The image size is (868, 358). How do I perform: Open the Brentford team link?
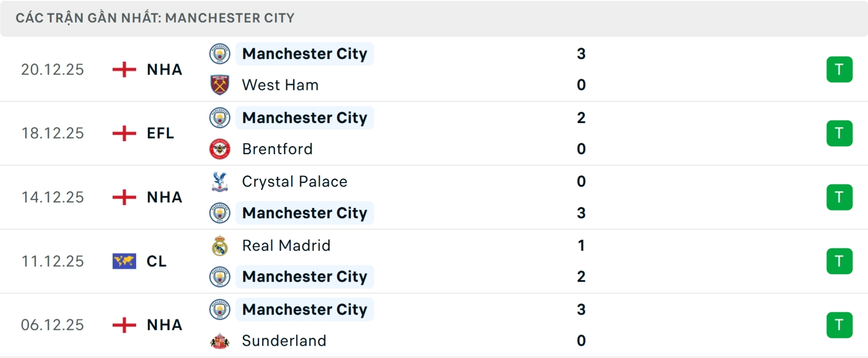pos(277,149)
